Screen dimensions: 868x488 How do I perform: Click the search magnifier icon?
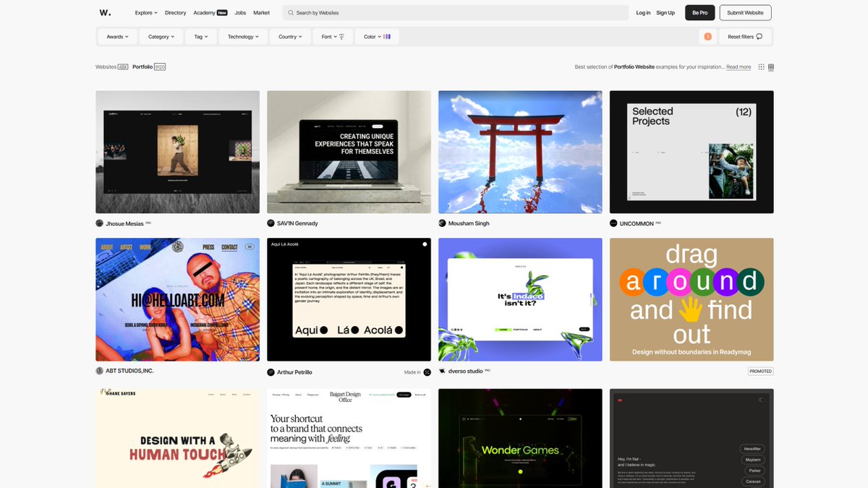tap(290, 12)
